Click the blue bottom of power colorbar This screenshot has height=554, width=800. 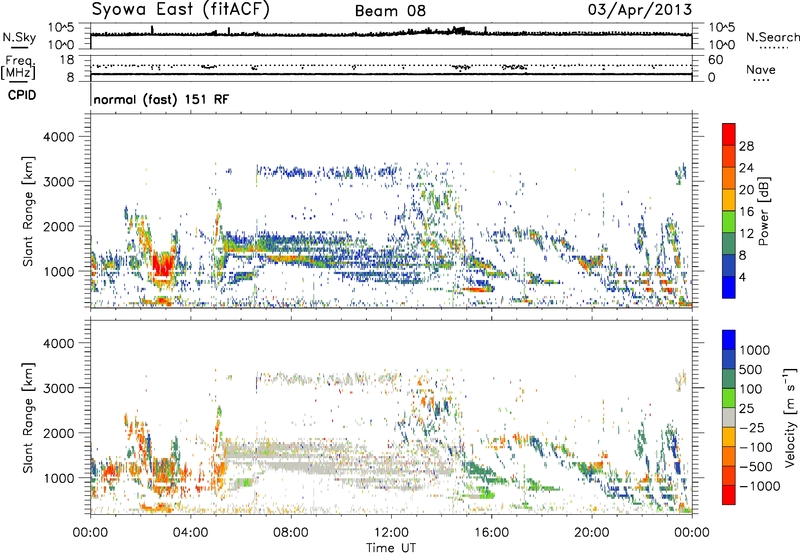pyautogui.click(x=729, y=288)
